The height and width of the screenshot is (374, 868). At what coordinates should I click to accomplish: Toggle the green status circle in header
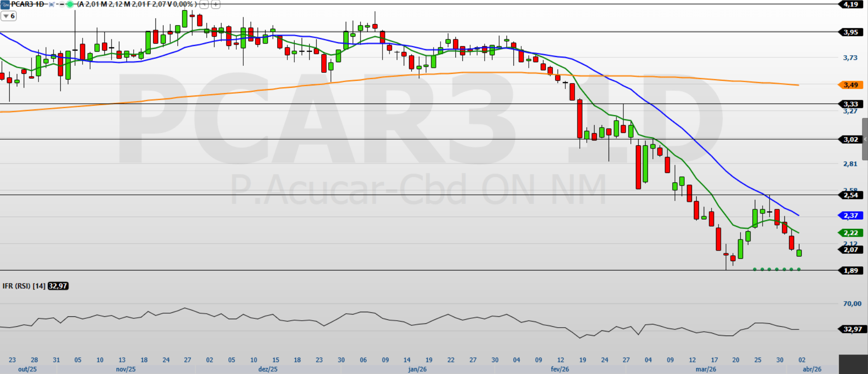pos(70,4)
